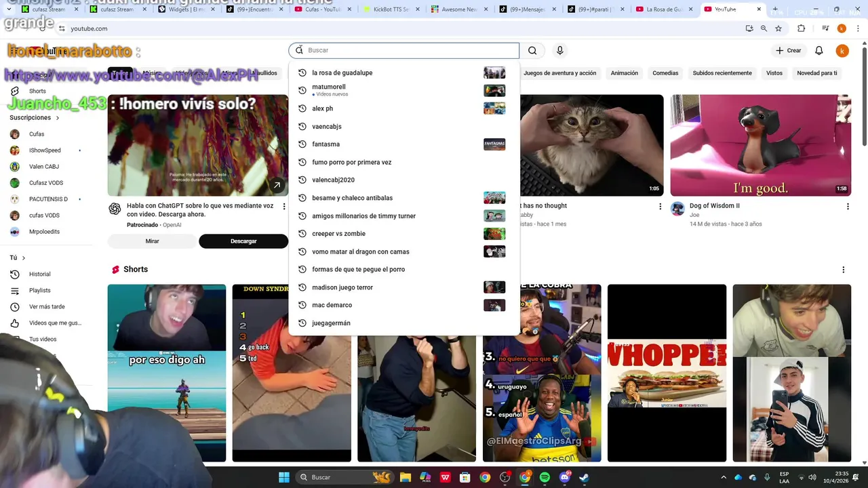Open the Valen CABJ subscription
Screen dimensions: 868x488
coord(44,167)
